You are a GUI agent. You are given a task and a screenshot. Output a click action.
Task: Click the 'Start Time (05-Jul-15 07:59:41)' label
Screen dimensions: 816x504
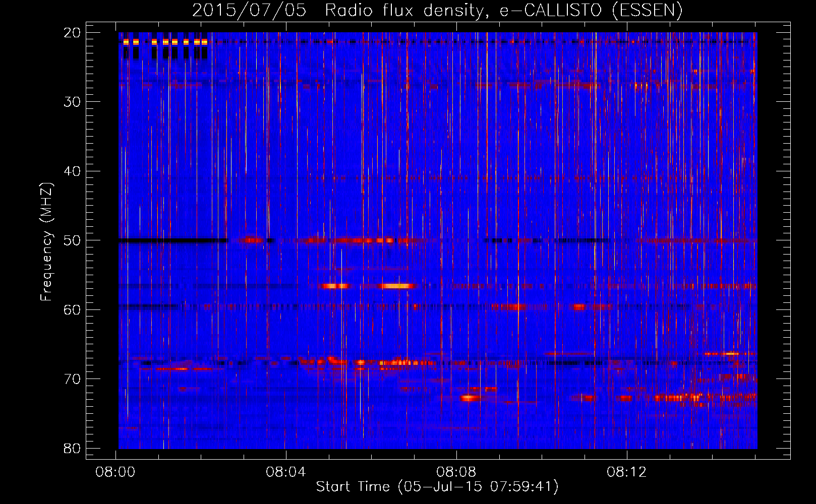pos(437,487)
